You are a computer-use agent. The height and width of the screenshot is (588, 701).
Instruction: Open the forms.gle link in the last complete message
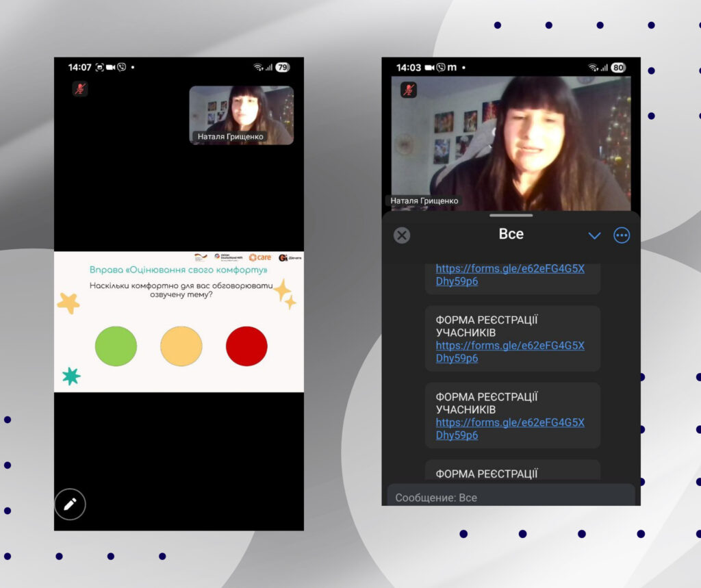pos(510,429)
